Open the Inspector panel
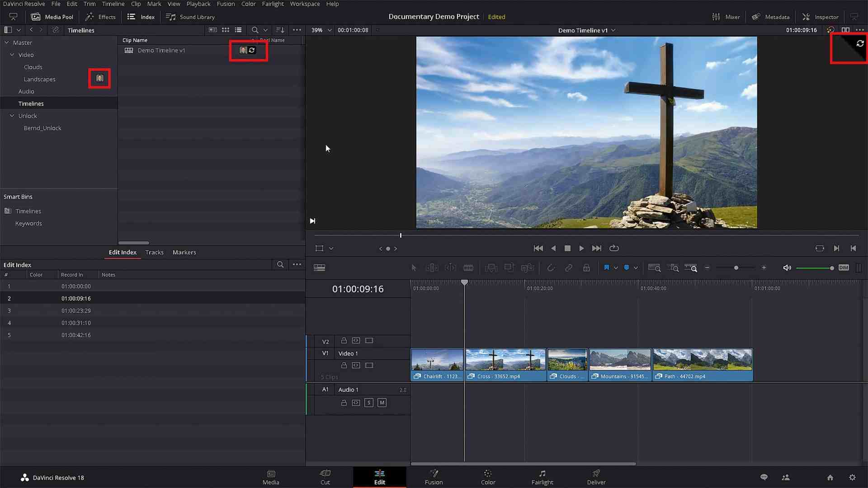The height and width of the screenshot is (488, 868). [x=821, y=17]
